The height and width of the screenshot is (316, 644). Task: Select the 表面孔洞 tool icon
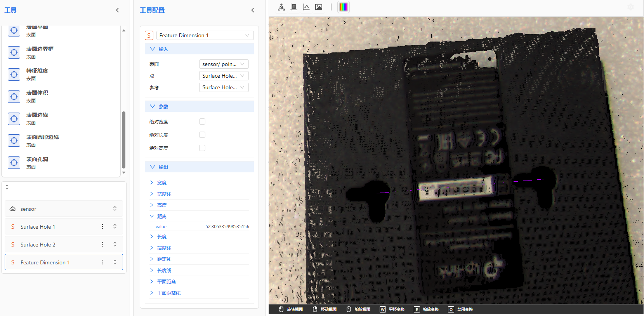click(x=14, y=163)
